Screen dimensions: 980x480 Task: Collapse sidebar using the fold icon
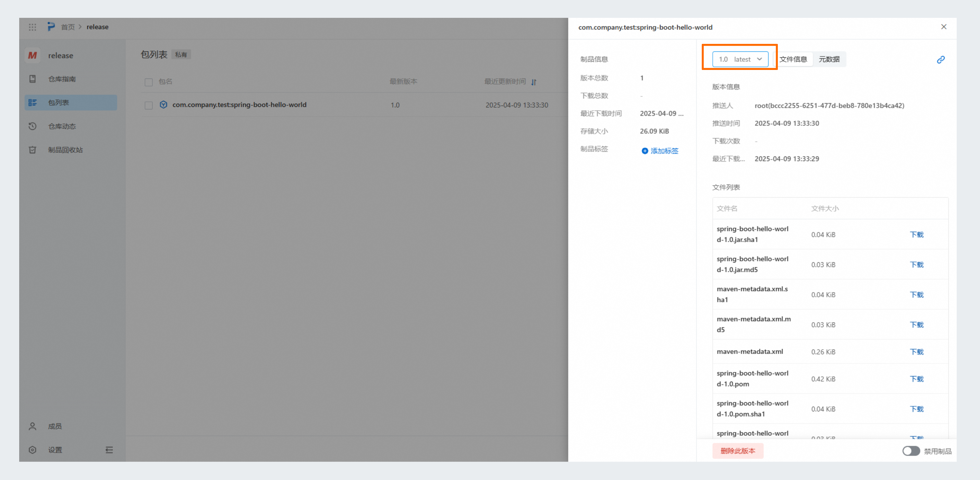(x=109, y=450)
